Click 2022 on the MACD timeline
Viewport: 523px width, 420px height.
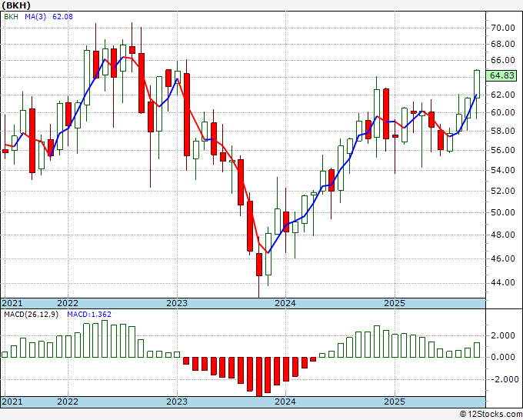[68, 402]
